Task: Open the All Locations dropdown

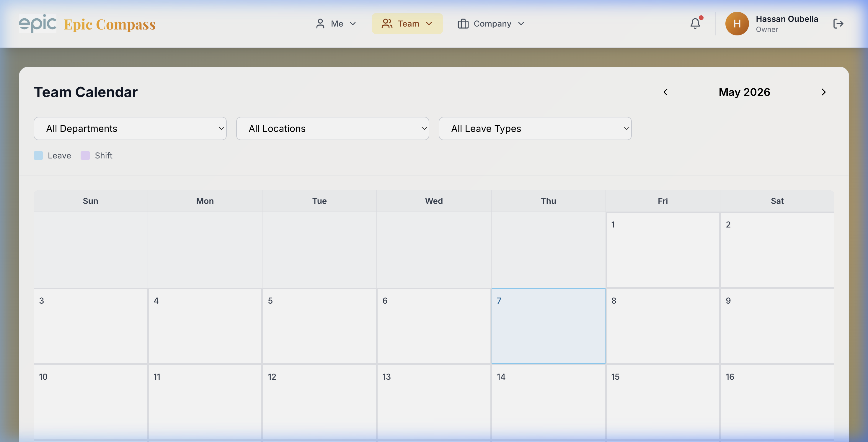Action: [x=332, y=129]
